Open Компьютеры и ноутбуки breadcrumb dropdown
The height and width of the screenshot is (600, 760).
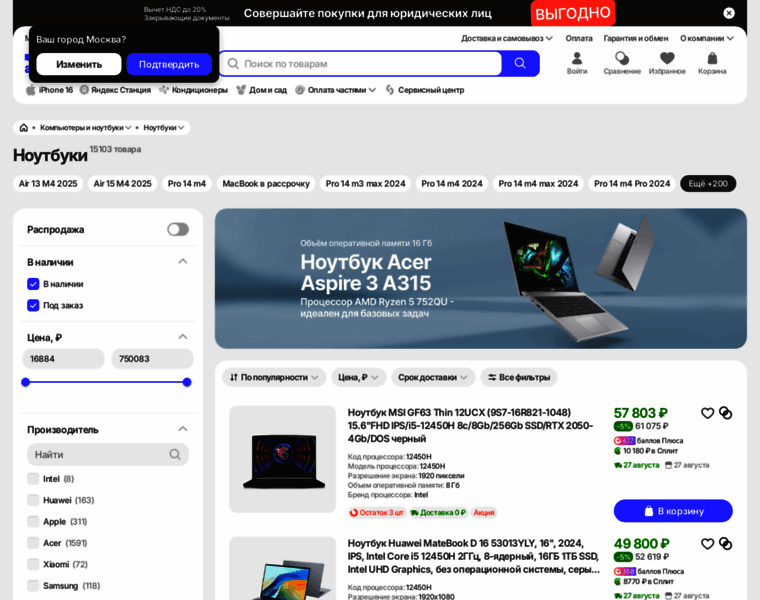85,127
